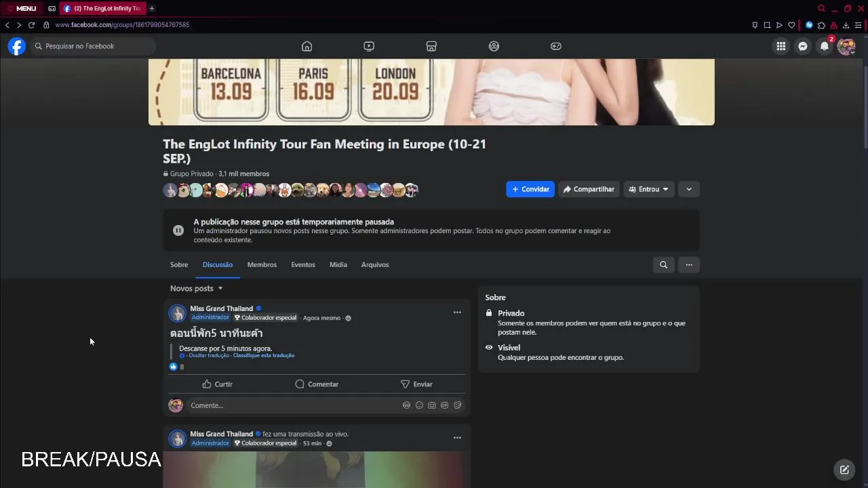This screenshot has width=868, height=488.
Task: Click Classifique esta tradução link
Action: tap(264, 356)
